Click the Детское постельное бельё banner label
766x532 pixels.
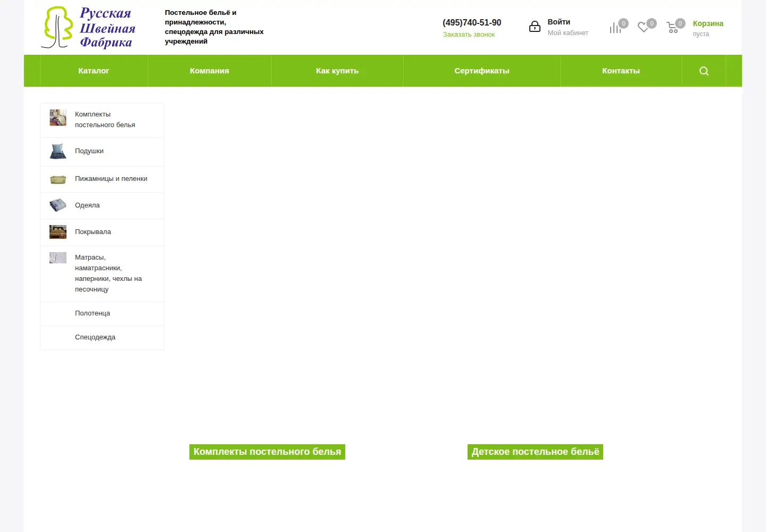click(x=535, y=452)
